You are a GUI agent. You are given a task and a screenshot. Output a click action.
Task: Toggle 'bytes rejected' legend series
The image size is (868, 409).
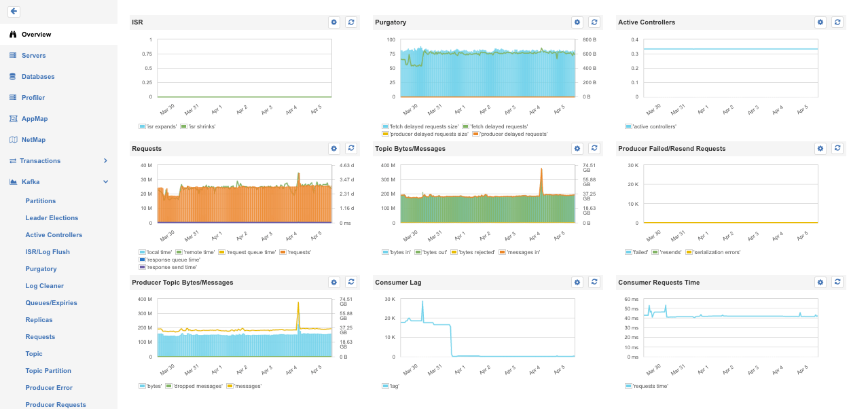[473, 252]
